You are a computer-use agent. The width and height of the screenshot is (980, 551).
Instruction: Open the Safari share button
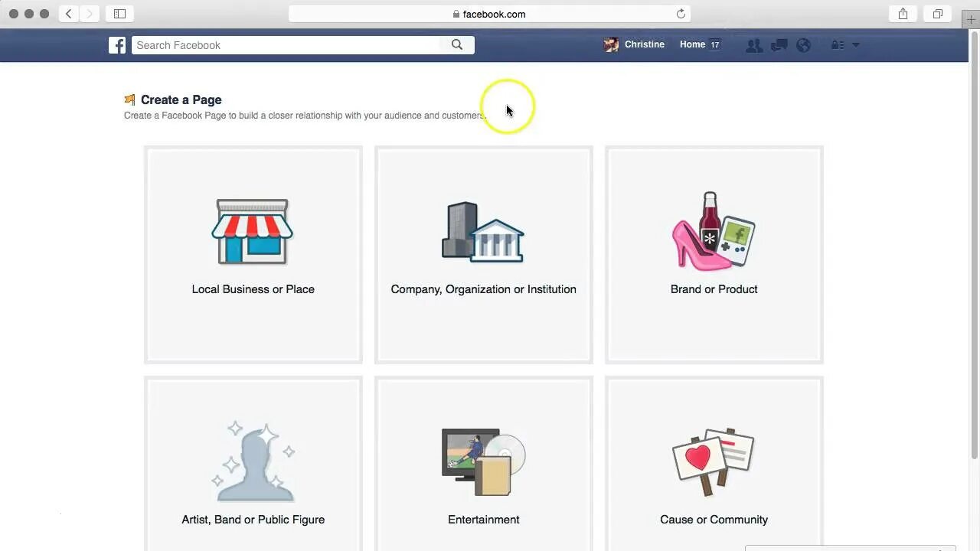pos(903,14)
